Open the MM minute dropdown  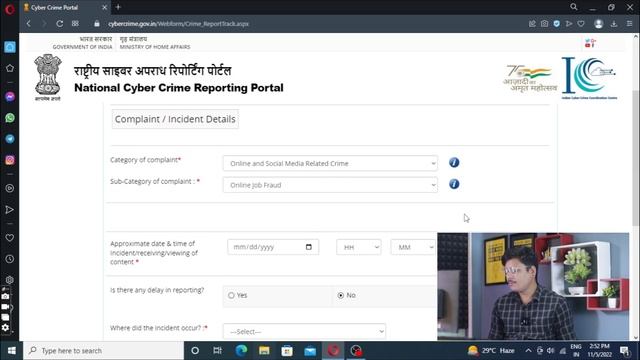click(413, 247)
